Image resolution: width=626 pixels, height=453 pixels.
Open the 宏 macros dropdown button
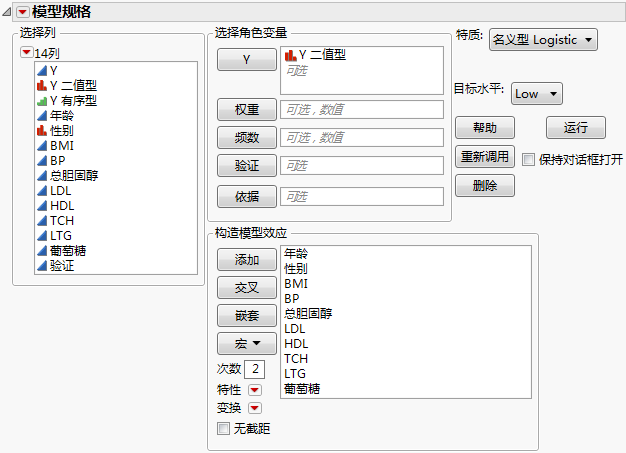coord(247,343)
